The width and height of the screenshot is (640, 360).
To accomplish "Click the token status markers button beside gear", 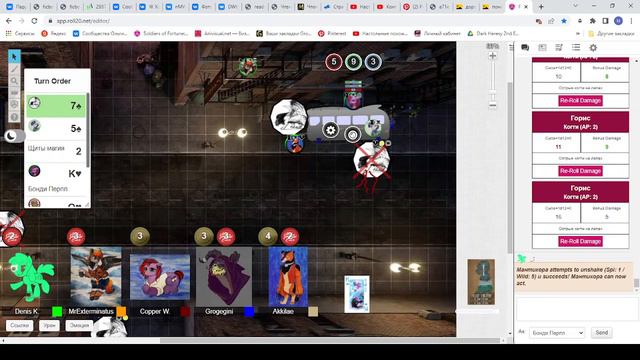I will pos(352,135).
